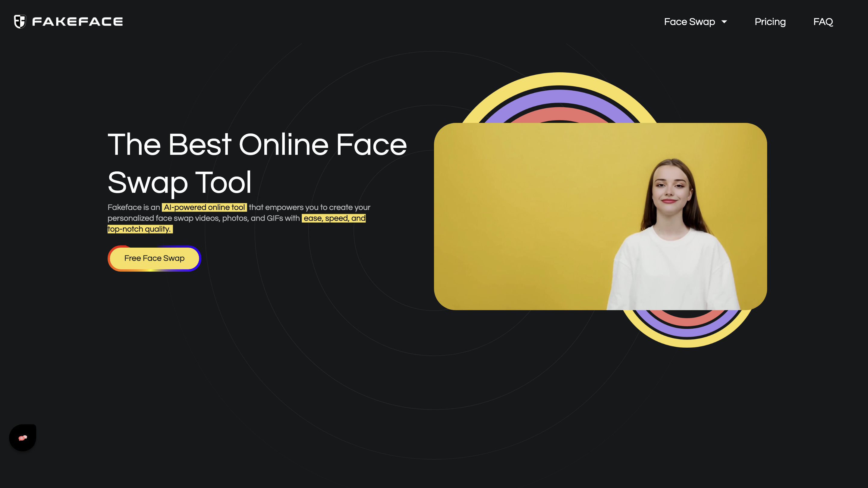The image size is (868, 488).
Task: Click the Free Face Swap button
Action: (154, 258)
